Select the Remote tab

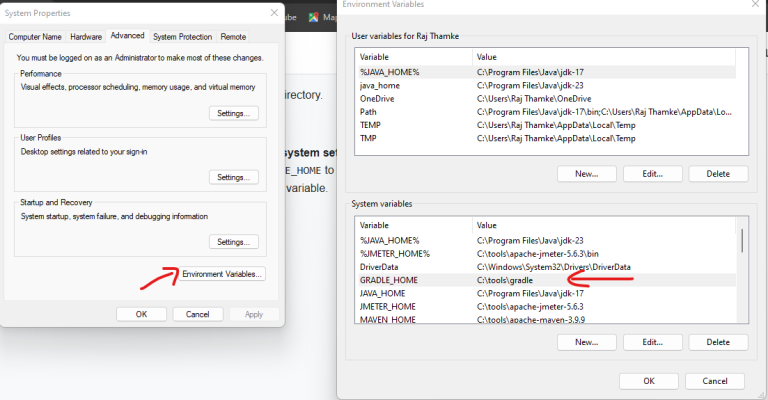click(233, 36)
